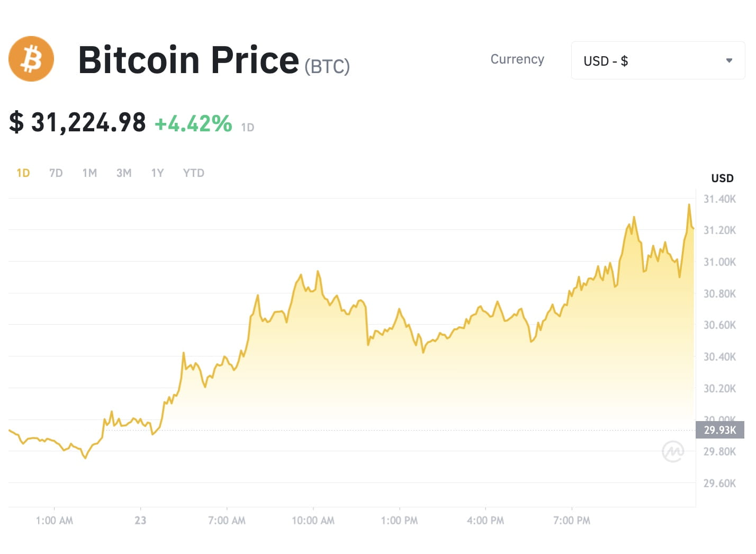Image resolution: width=756 pixels, height=554 pixels.
Task: Click the CoinMarketCap watermark on the chart
Action: (673, 451)
